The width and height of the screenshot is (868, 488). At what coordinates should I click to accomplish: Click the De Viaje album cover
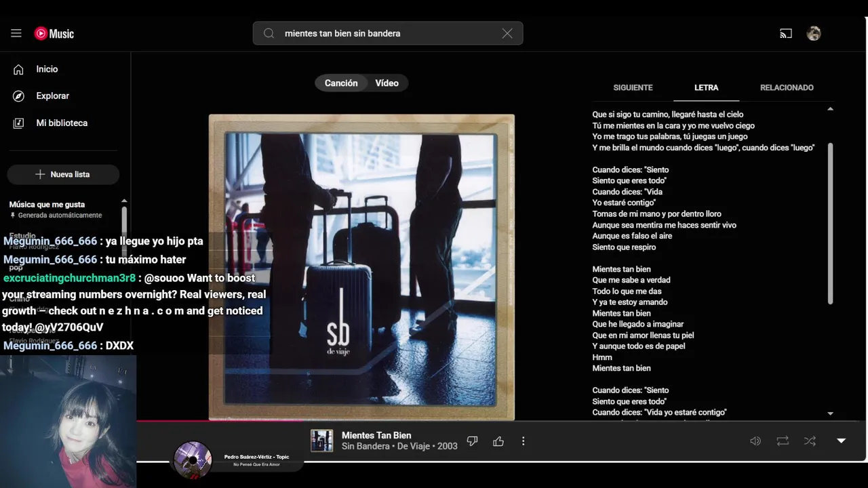(361, 267)
